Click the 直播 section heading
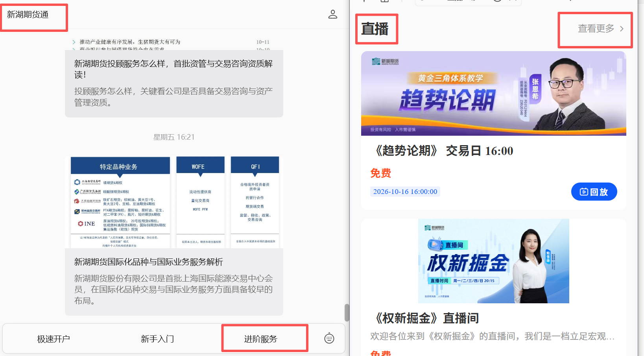 375,29
